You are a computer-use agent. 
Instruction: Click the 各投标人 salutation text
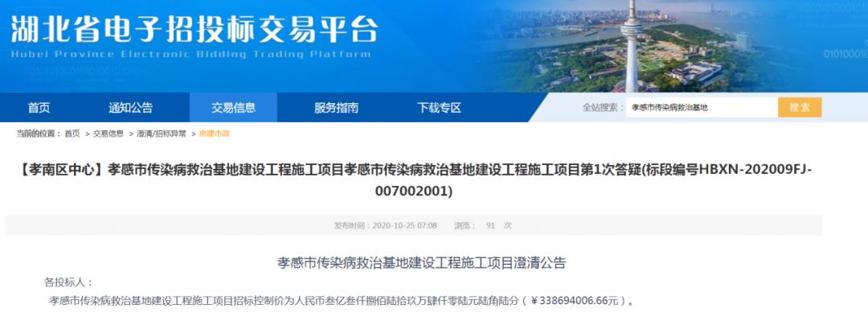(x=68, y=282)
